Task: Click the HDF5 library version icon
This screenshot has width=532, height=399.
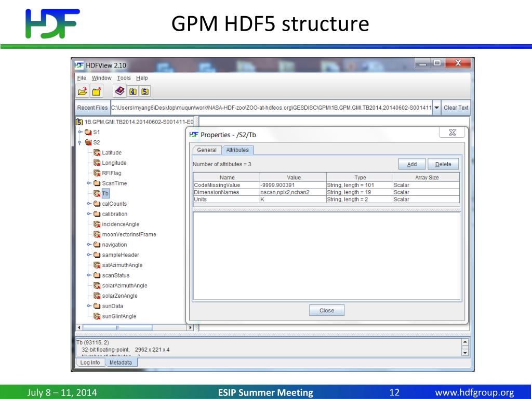Action: coord(145,91)
